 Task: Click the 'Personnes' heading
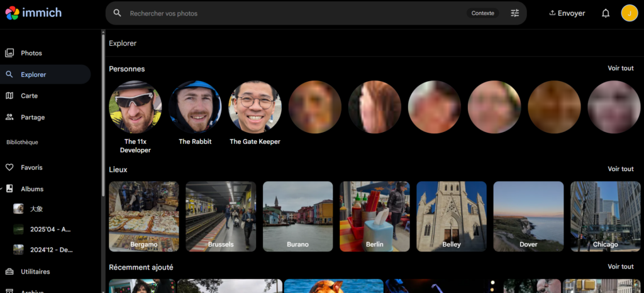point(127,69)
